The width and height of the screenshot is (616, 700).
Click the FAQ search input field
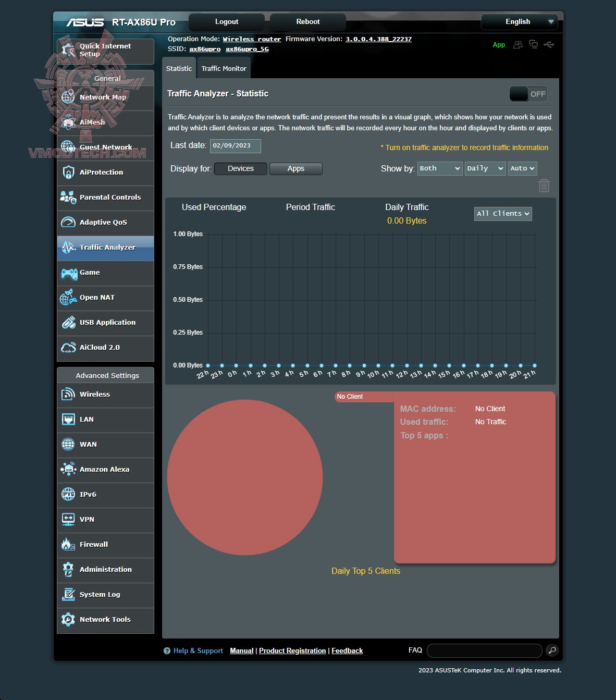pos(485,650)
